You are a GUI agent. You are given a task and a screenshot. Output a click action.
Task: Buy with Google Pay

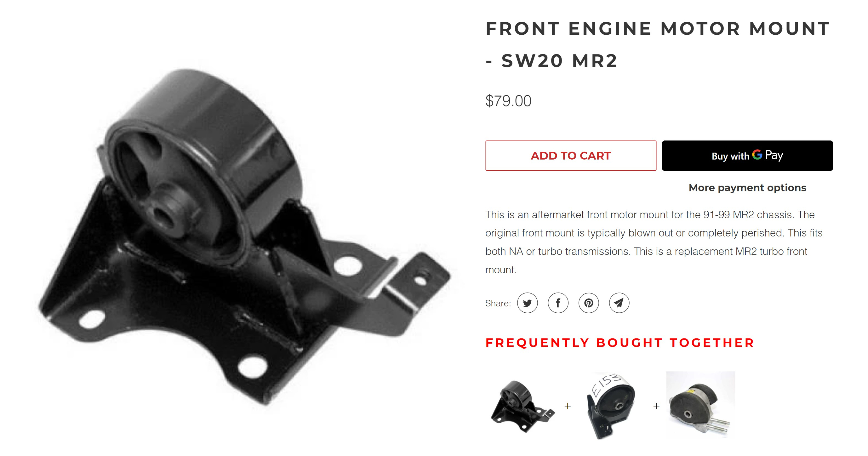[x=747, y=156]
